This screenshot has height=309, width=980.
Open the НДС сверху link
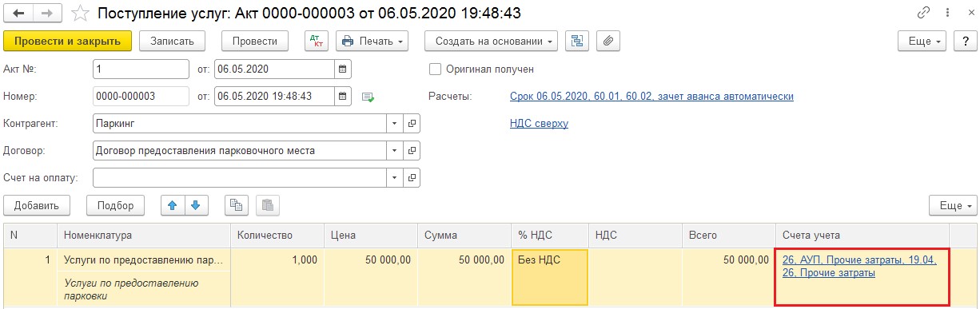pos(539,124)
